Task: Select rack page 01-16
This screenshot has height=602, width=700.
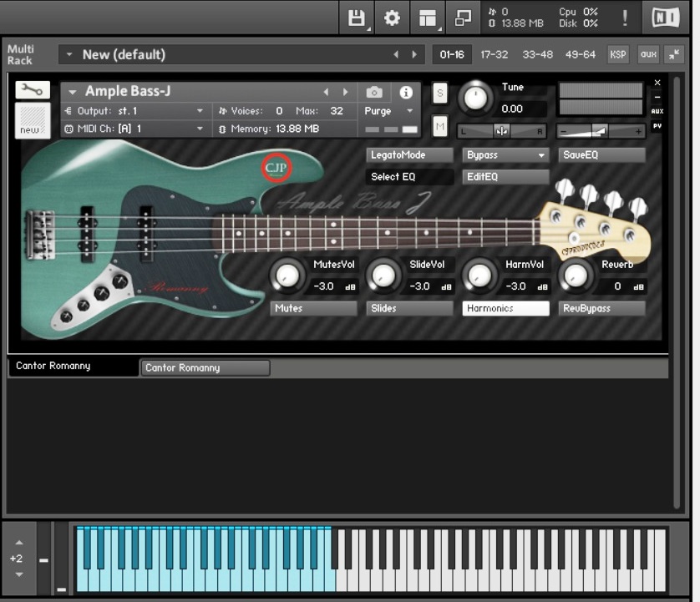Action: [x=452, y=54]
